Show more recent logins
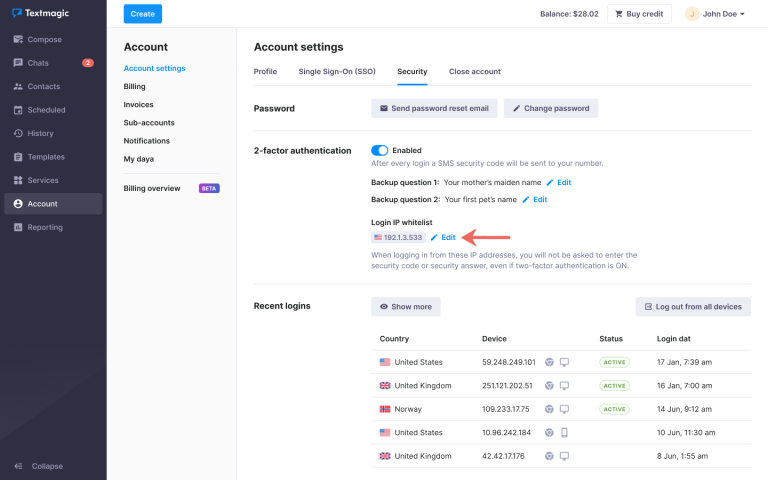Image resolution: width=768 pixels, height=480 pixels. 405,307
